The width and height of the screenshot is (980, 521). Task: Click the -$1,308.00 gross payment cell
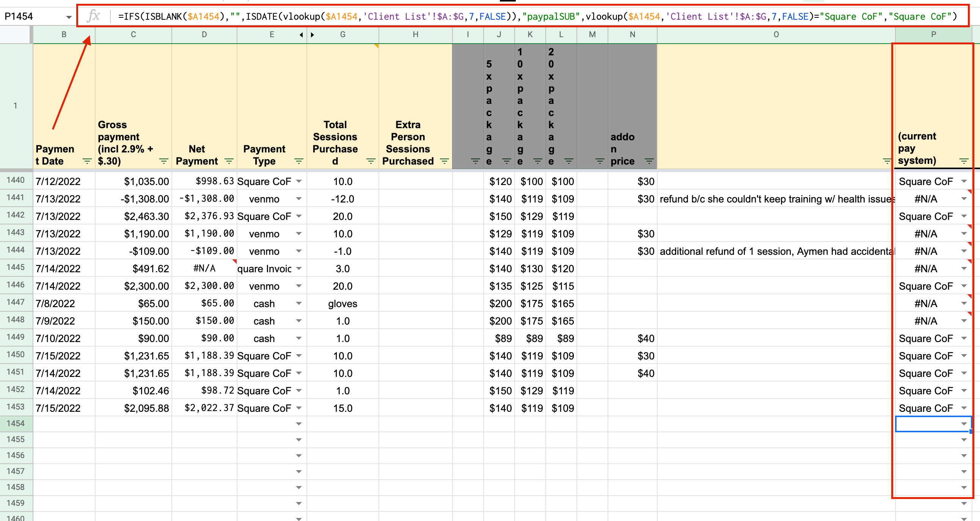click(x=133, y=199)
